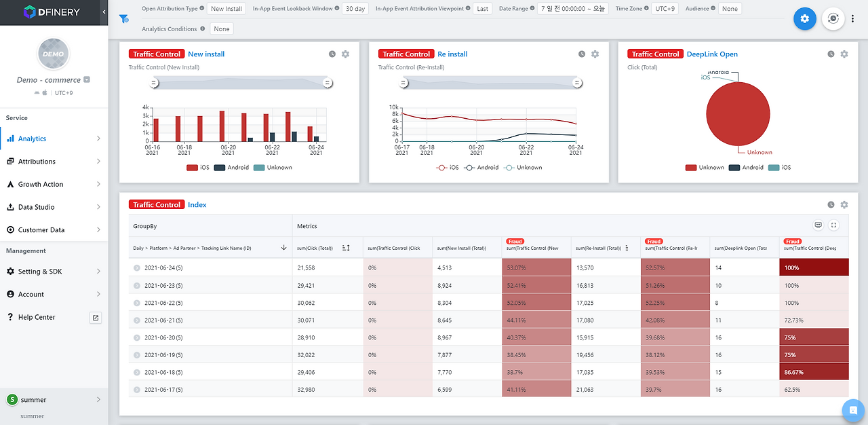Open the chat bubble widget
Image resolution: width=868 pixels, height=425 pixels.
852,410
